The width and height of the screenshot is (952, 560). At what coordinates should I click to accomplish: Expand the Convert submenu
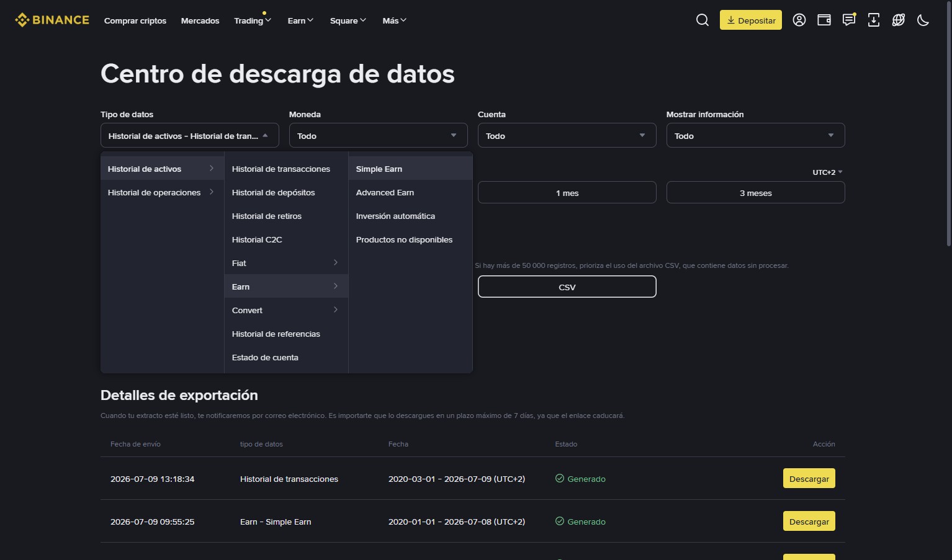point(286,310)
